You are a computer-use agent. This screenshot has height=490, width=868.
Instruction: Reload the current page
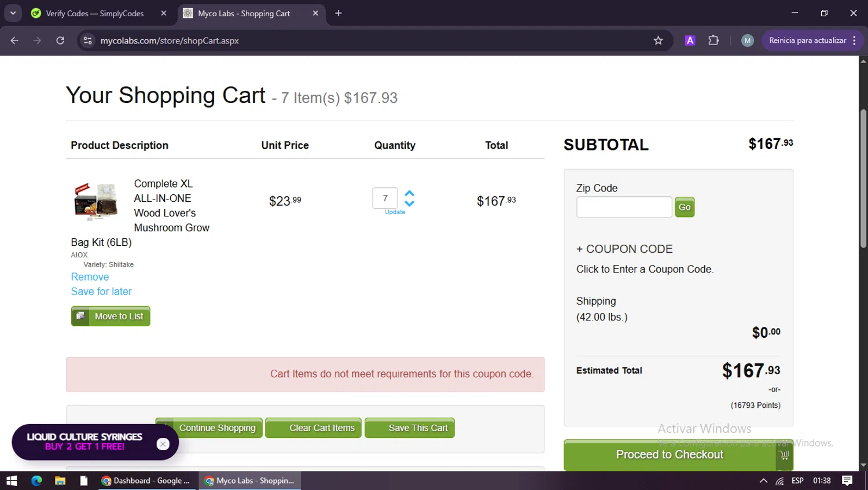pos(60,40)
